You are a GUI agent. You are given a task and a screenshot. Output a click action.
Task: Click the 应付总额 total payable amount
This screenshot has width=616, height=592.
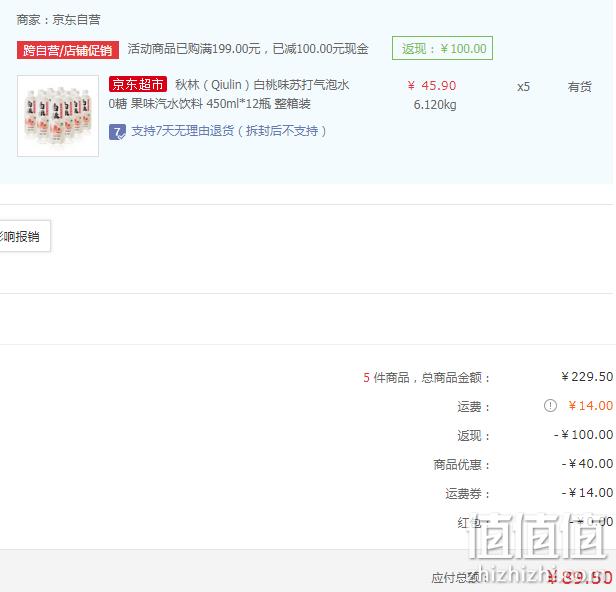[x=580, y=577]
